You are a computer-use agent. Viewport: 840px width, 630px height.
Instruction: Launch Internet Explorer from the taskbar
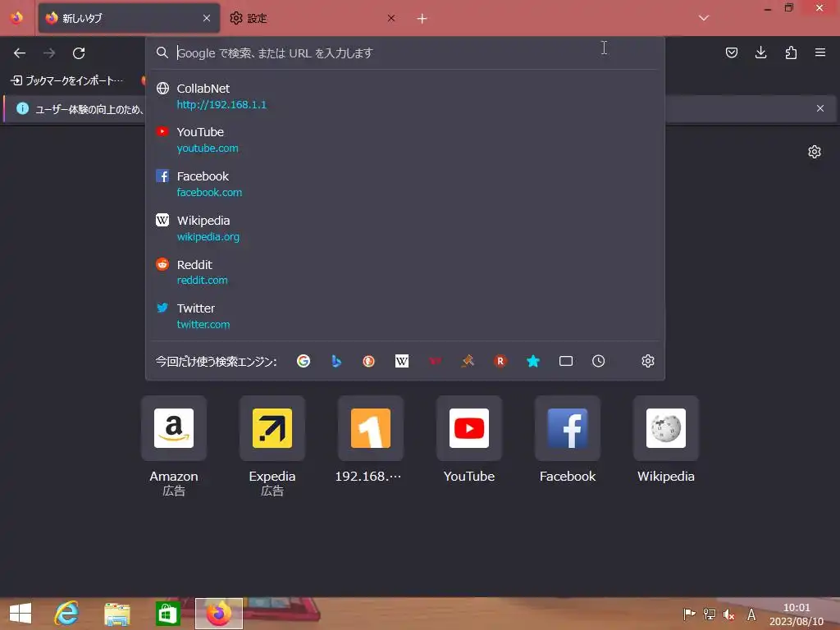coord(67,614)
